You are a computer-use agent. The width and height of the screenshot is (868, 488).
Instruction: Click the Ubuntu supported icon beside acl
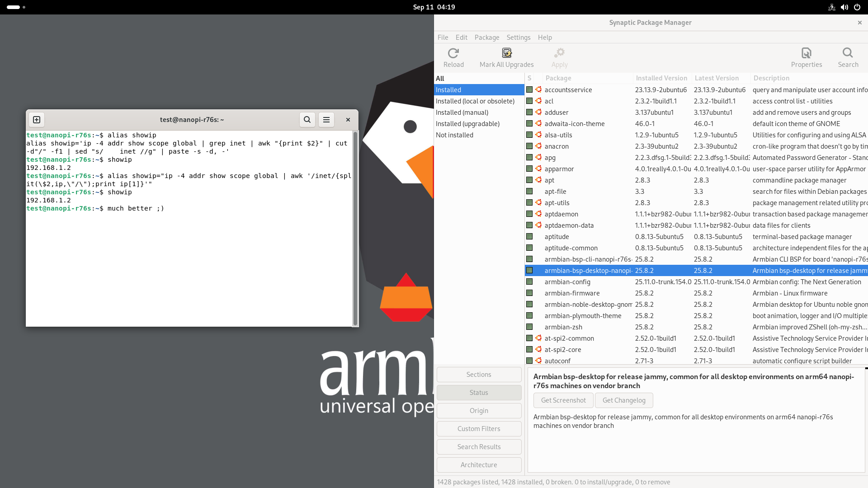click(x=538, y=101)
